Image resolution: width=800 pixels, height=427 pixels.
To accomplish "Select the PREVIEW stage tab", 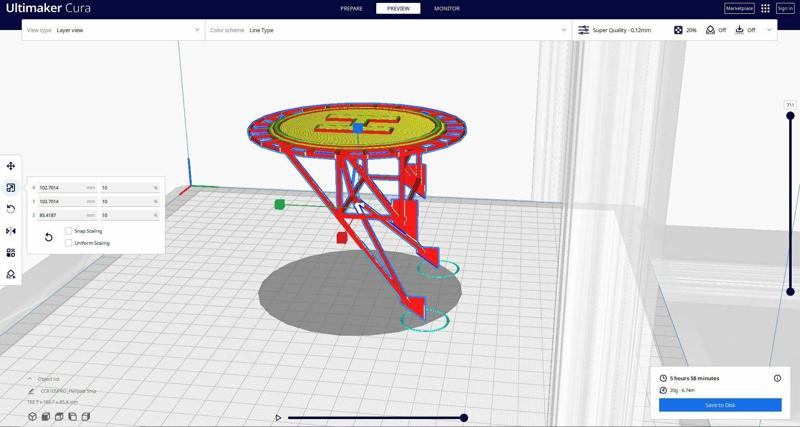I will pyautogui.click(x=398, y=8).
